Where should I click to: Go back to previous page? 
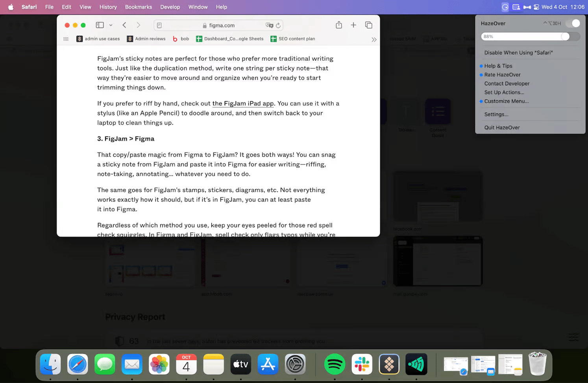[124, 25]
